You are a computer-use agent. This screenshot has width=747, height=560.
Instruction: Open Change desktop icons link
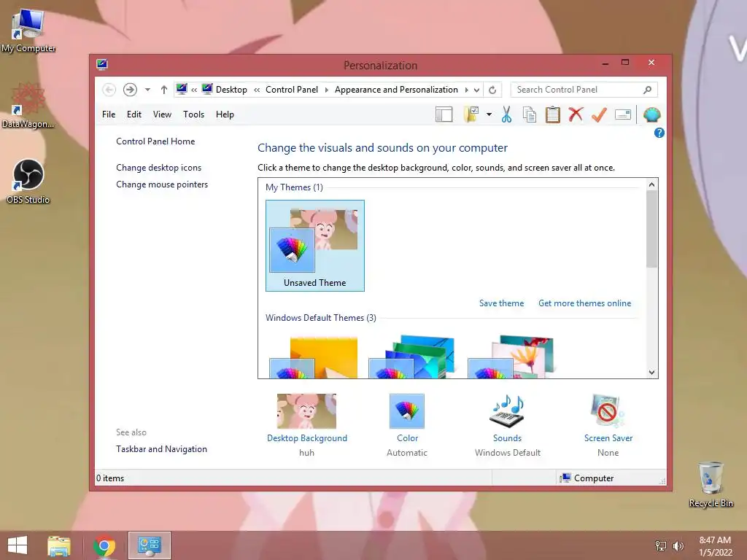(x=158, y=168)
